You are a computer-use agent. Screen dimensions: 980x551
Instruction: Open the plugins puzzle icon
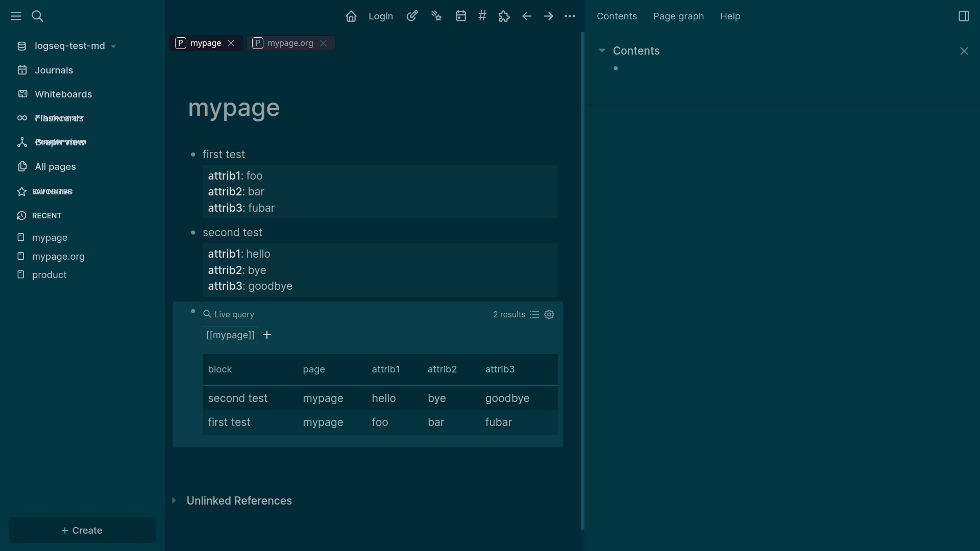tap(504, 16)
